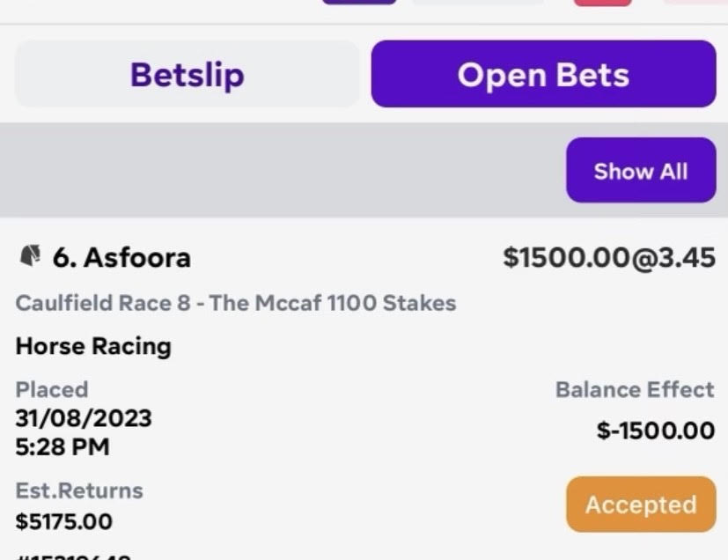Viewport: 728px width, 560px height.
Task: Select the Open Bets tab
Action: coord(544,74)
